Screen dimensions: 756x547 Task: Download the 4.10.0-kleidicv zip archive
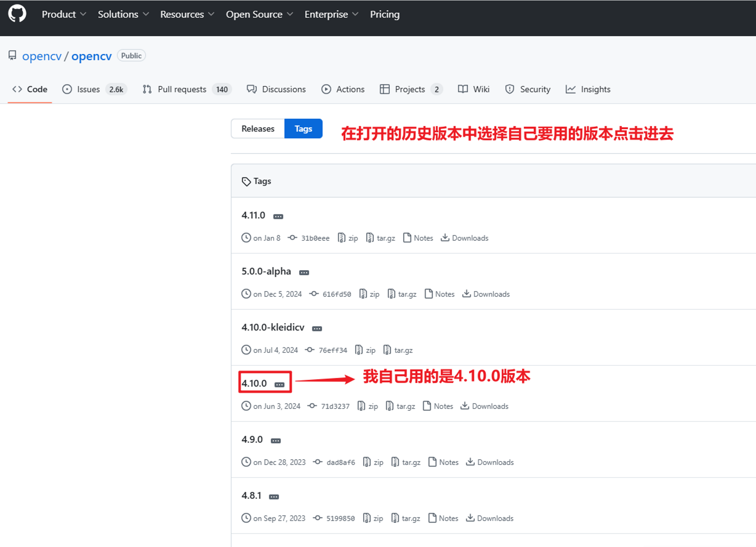click(x=365, y=350)
